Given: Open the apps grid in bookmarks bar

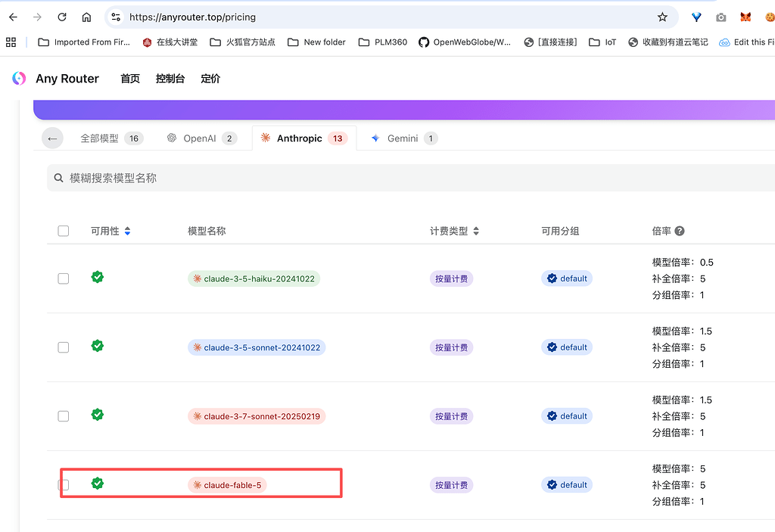Looking at the screenshot, I should [11, 42].
